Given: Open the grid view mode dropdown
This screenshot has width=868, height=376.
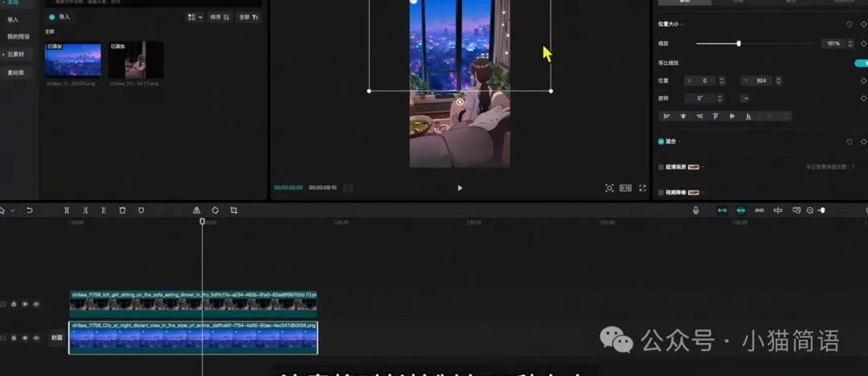Looking at the screenshot, I should [194, 17].
